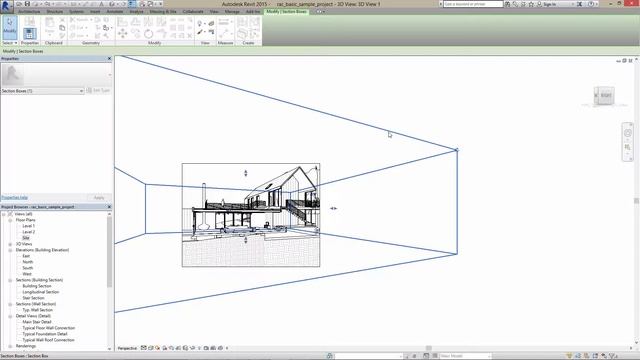Click the navigation wheel icon on navigation bar

tap(628, 133)
